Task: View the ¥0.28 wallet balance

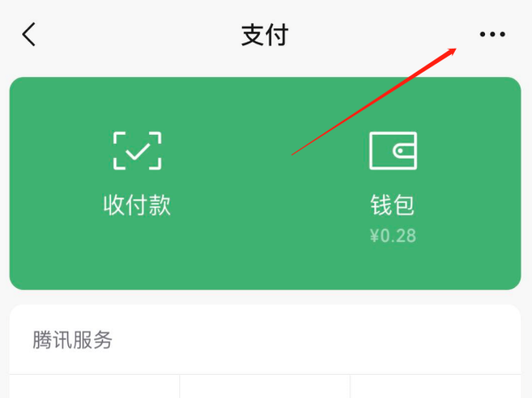Action: pyautogui.click(x=393, y=236)
